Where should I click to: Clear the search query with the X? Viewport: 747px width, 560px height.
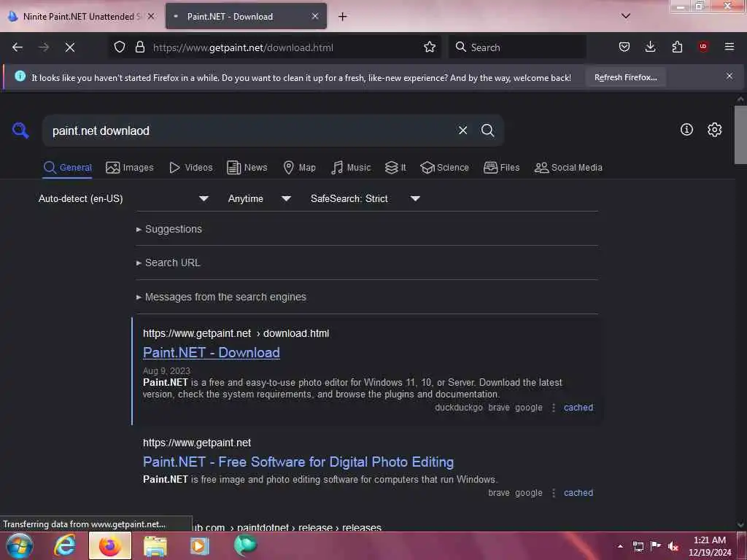tap(462, 131)
